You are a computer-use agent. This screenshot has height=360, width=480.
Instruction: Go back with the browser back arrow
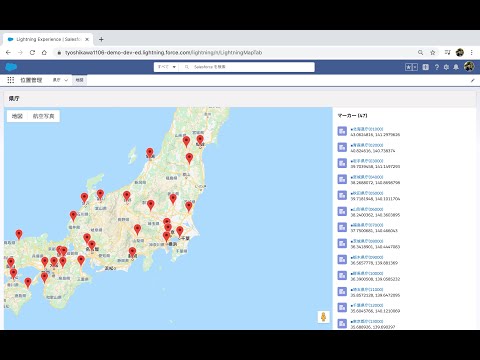click(x=8, y=52)
